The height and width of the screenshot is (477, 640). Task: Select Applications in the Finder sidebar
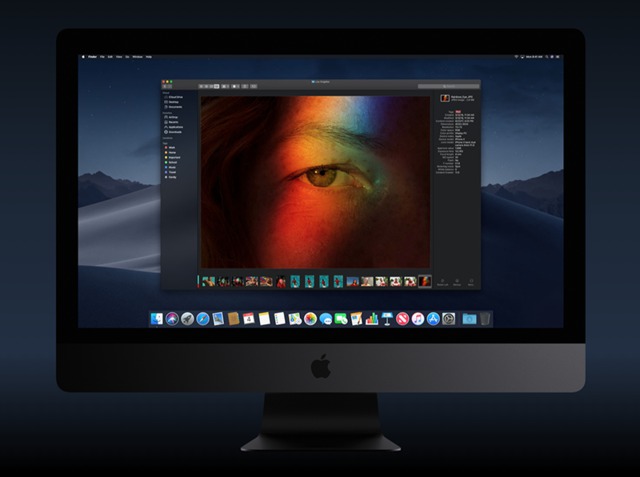(x=177, y=128)
